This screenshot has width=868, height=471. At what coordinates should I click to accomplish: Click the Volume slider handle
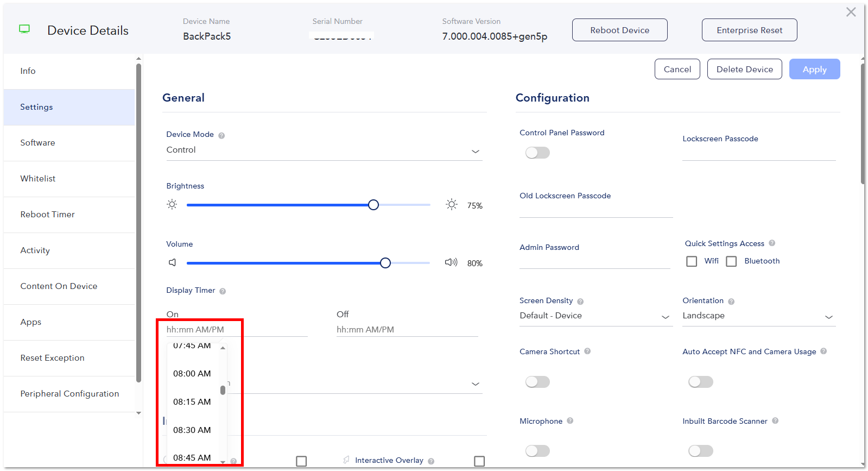[x=385, y=263]
